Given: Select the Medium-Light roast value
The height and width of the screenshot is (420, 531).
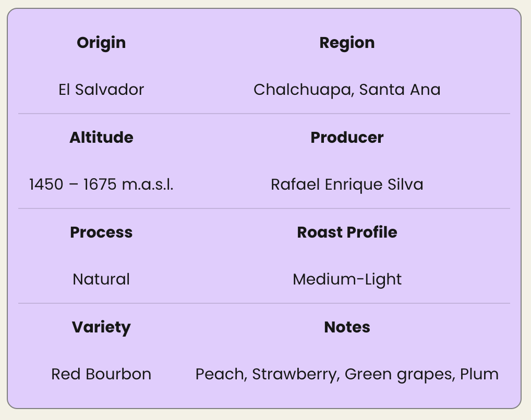Looking at the screenshot, I should 347,279.
